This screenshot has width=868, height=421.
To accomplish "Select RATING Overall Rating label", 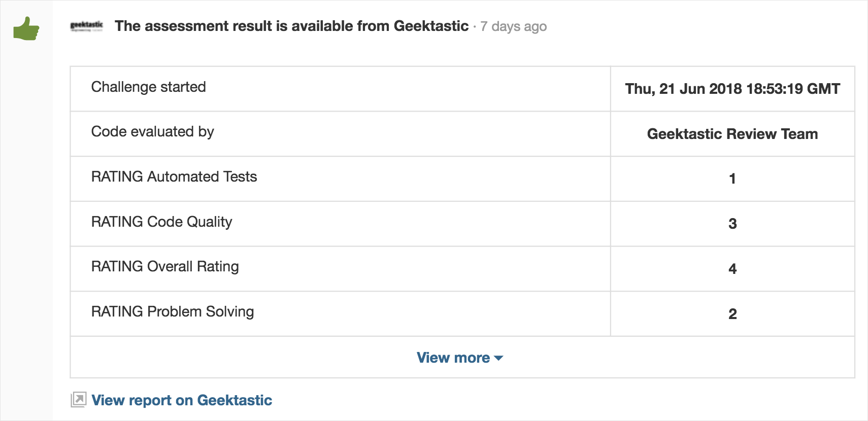I will pos(165,267).
